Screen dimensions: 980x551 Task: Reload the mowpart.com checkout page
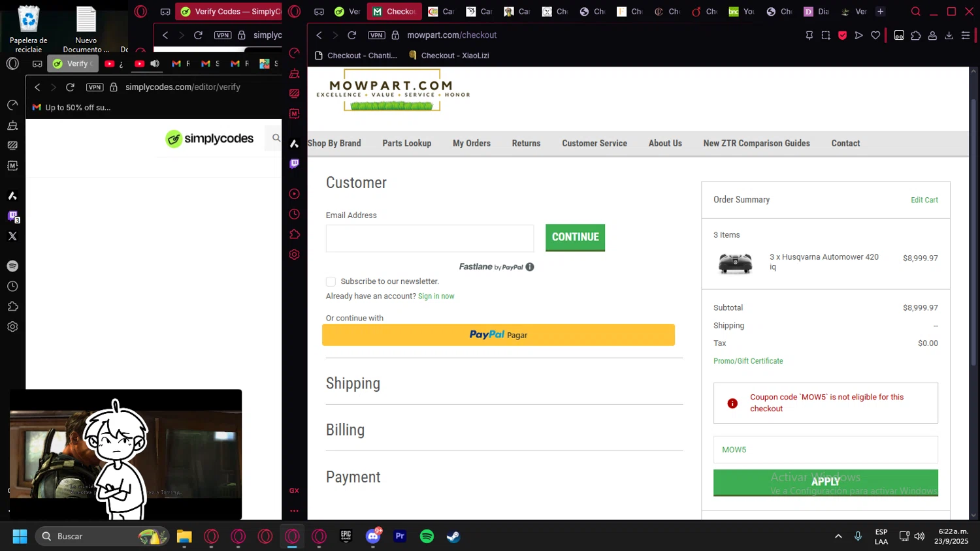[x=351, y=35]
